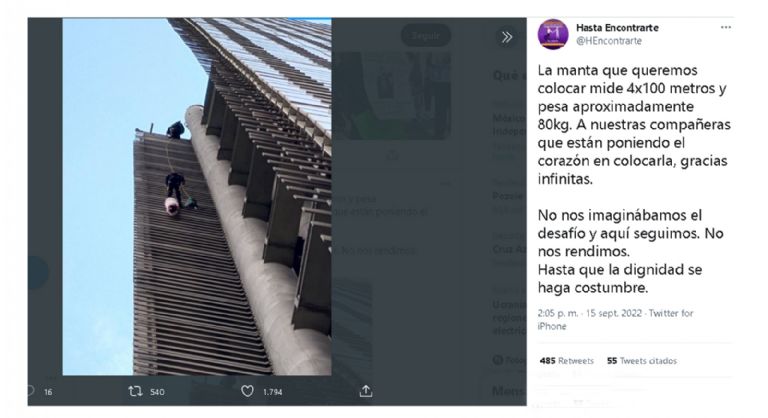Image resolution: width=768 pixels, height=418 pixels.
Task: Open the Hasta Encontrarte display name
Action: click(x=617, y=27)
